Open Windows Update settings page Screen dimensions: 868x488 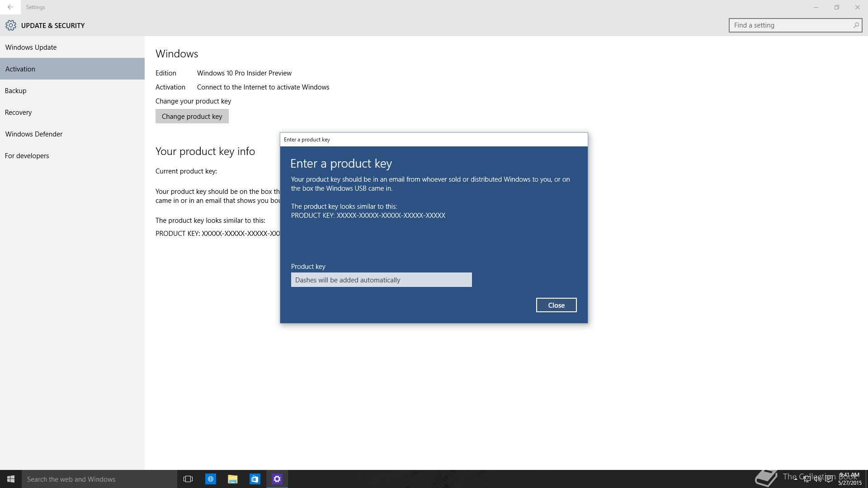pyautogui.click(x=72, y=47)
